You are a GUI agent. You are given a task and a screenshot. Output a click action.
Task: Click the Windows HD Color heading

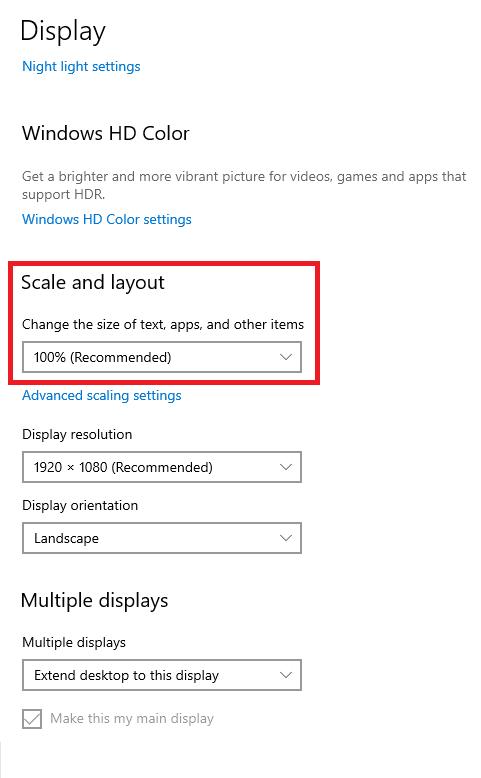pos(106,133)
